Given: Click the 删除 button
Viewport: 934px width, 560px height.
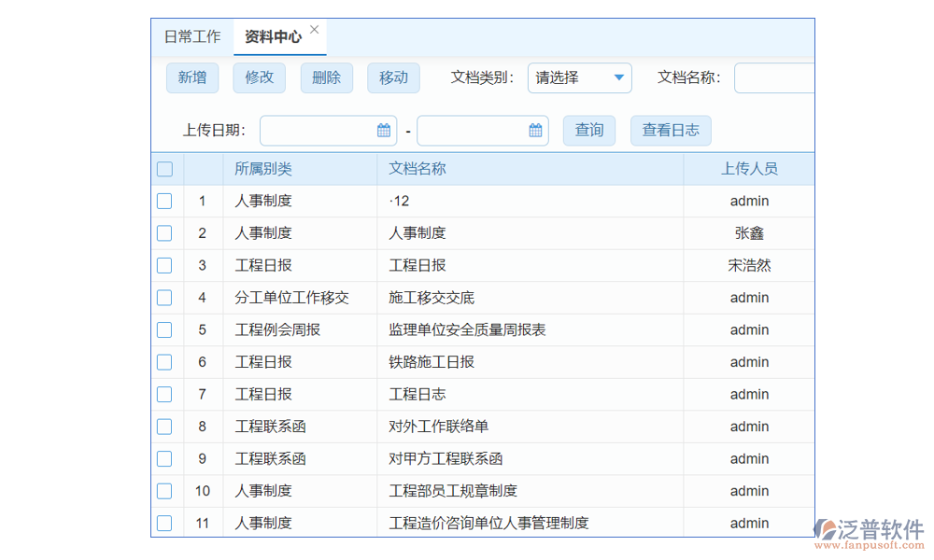Looking at the screenshot, I should tap(327, 77).
